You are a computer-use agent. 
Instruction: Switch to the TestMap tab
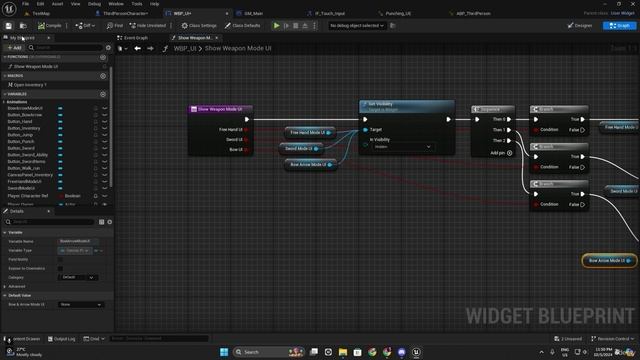(41, 13)
